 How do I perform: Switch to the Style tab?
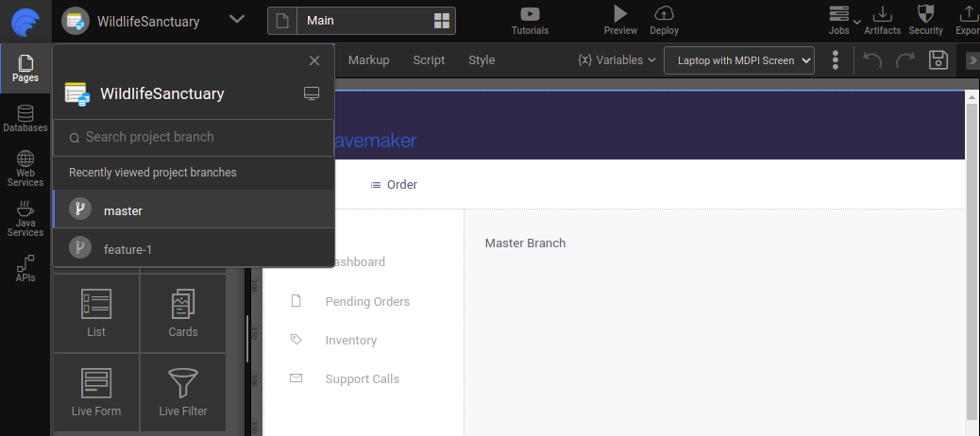482,60
